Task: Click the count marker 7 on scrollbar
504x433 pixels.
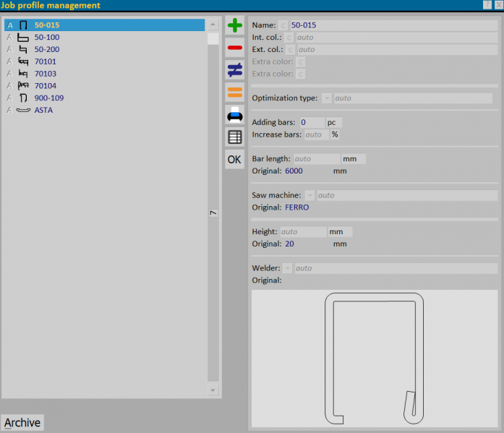Action: 213,213
